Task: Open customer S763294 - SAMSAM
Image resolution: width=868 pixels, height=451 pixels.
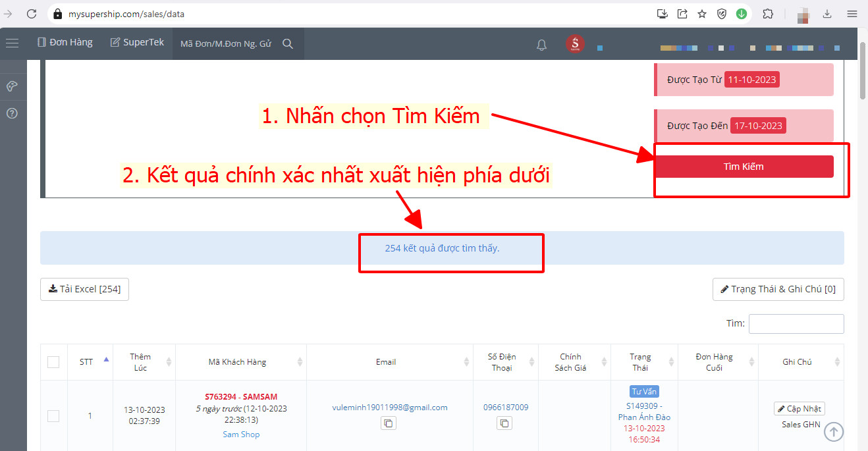Action: [x=241, y=396]
